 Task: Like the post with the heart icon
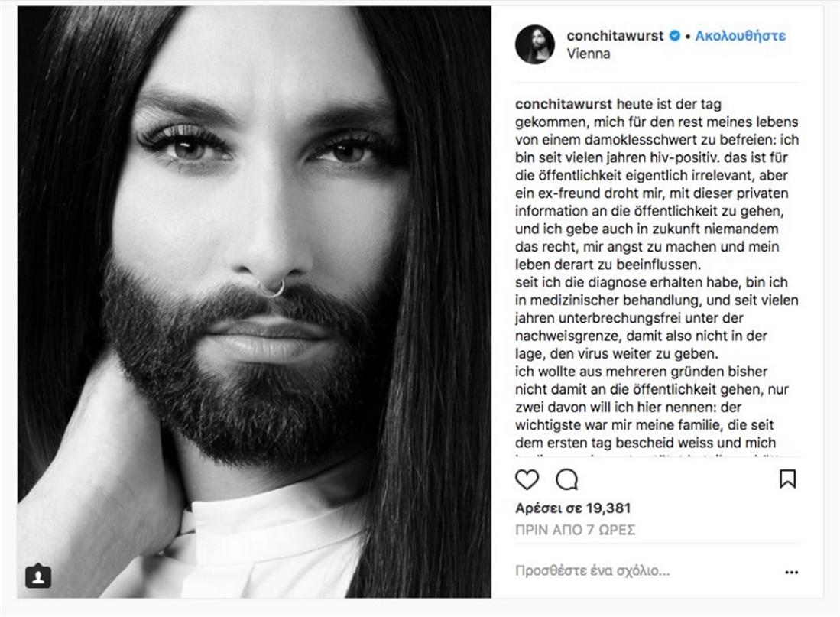coord(527,479)
